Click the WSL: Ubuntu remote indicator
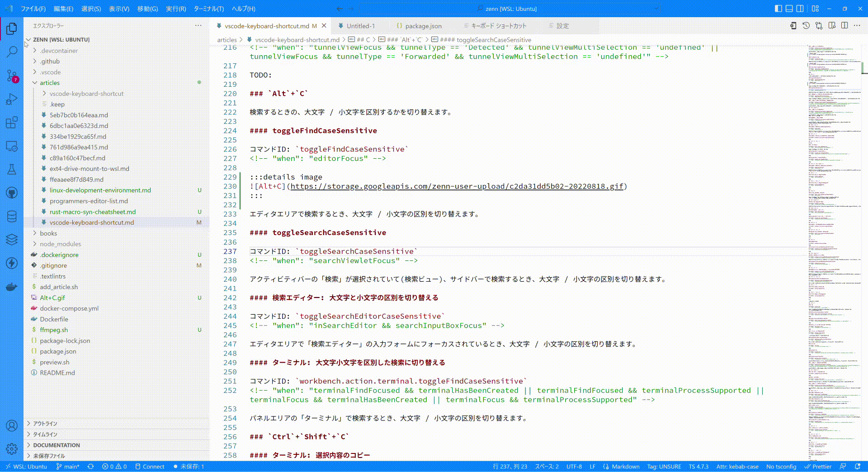The width and height of the screenshot is (868, 472). 26,467
